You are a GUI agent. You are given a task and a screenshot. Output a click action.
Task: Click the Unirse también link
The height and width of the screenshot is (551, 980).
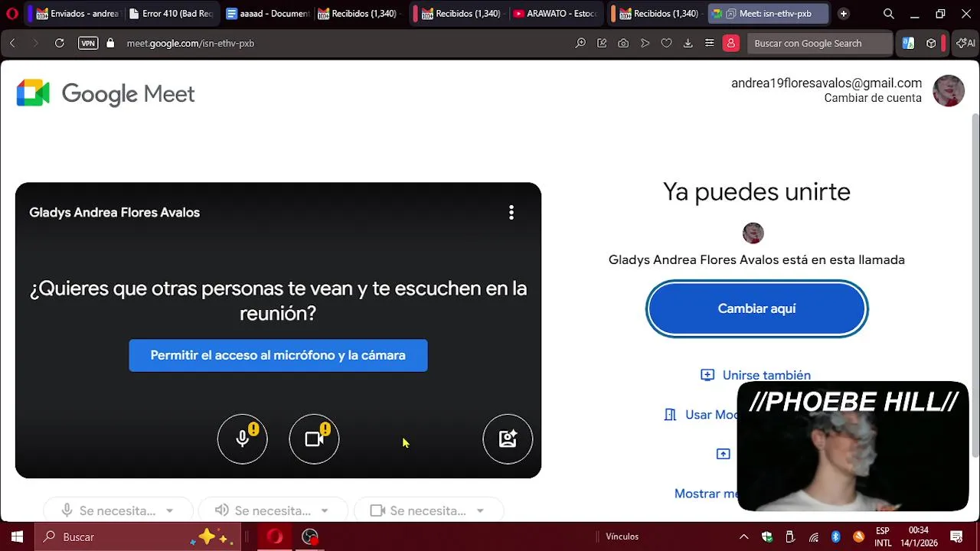(x=756, y=375)
